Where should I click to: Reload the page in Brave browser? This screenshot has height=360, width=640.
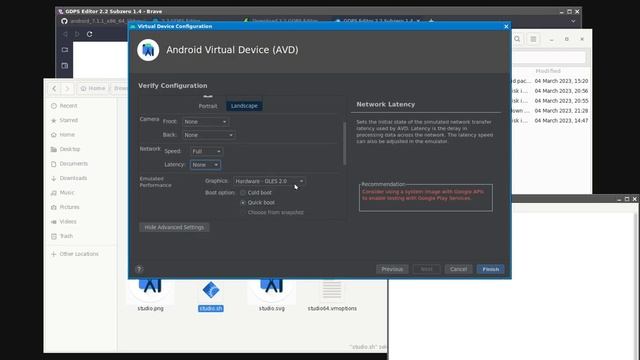click(x=89, y=34)
